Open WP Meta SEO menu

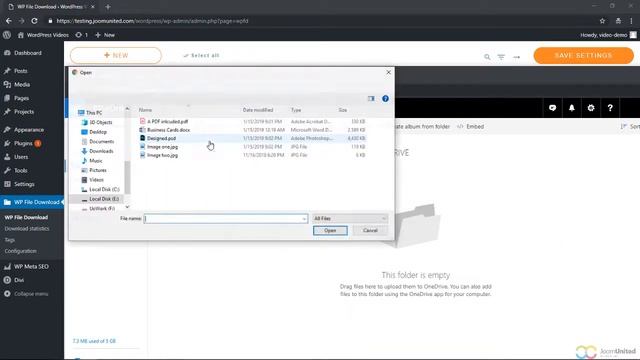(31, 267)
